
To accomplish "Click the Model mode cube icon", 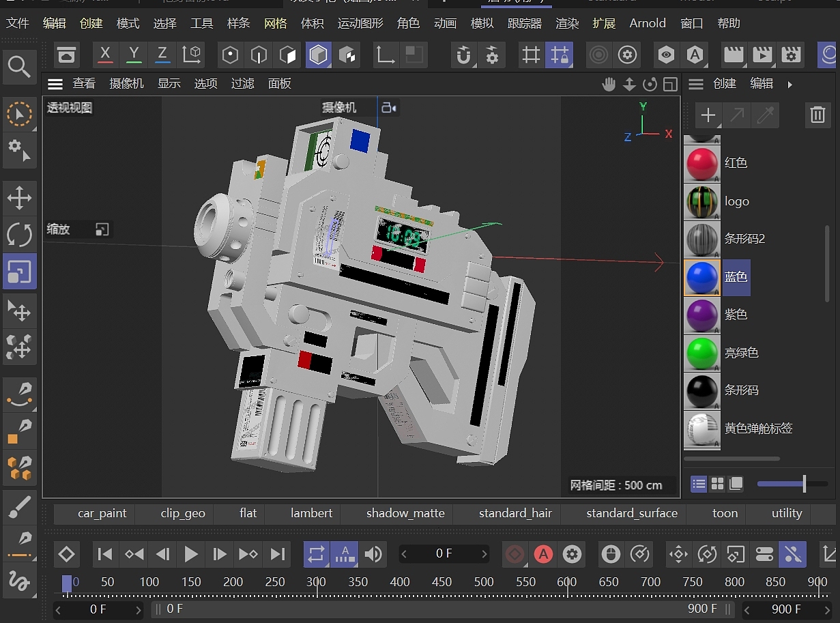I will pos(318,55).
